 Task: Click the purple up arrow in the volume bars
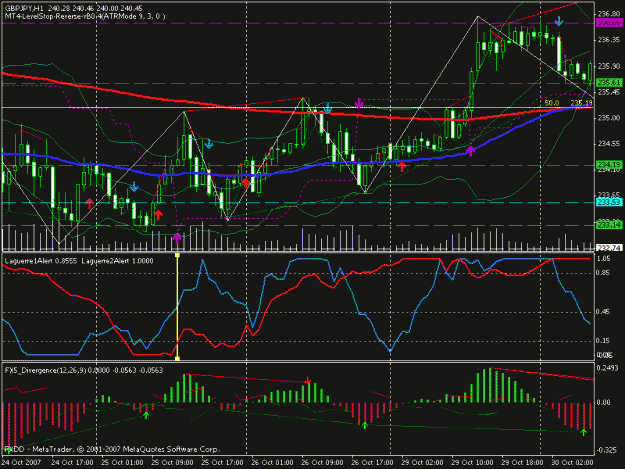177,238
